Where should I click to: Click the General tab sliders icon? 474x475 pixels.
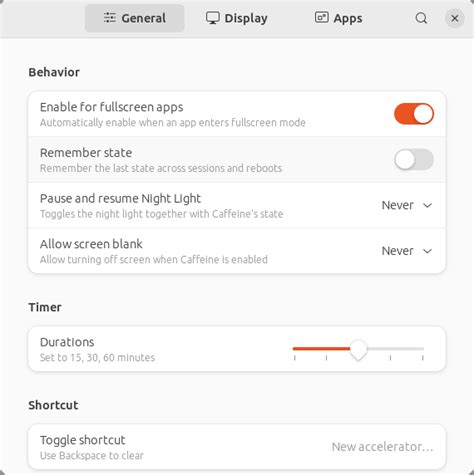click(x=110, y=18)
